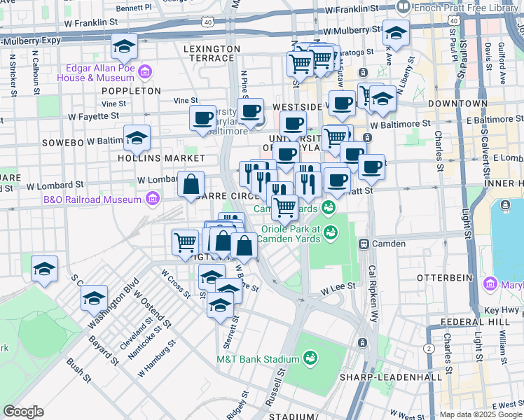The image size is (524, 420).
Task: Select the 'W Franklin St' label near Bennett Pl
Action: pyautogui.click(x=91, y=22)
